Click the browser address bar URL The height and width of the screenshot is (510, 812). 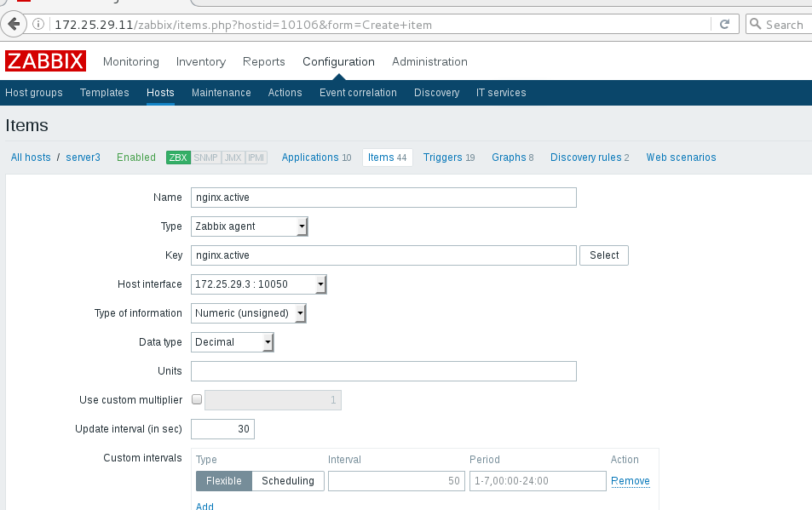point(244,25)
